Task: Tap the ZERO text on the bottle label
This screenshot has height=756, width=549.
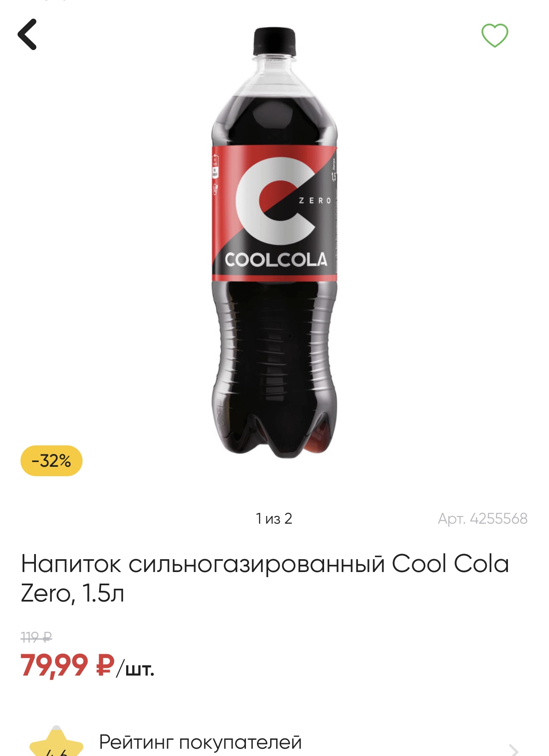Action: (x=315, y=201)
